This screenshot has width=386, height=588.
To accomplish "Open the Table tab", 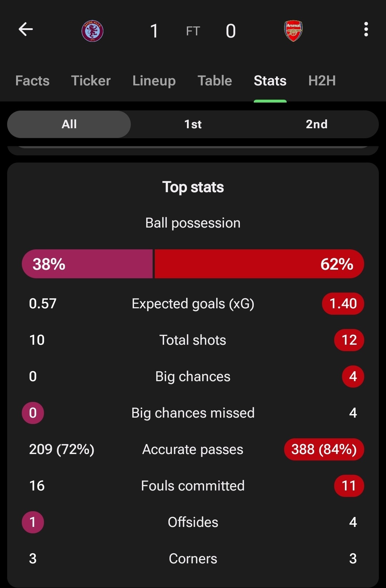I will click(215, 81).
